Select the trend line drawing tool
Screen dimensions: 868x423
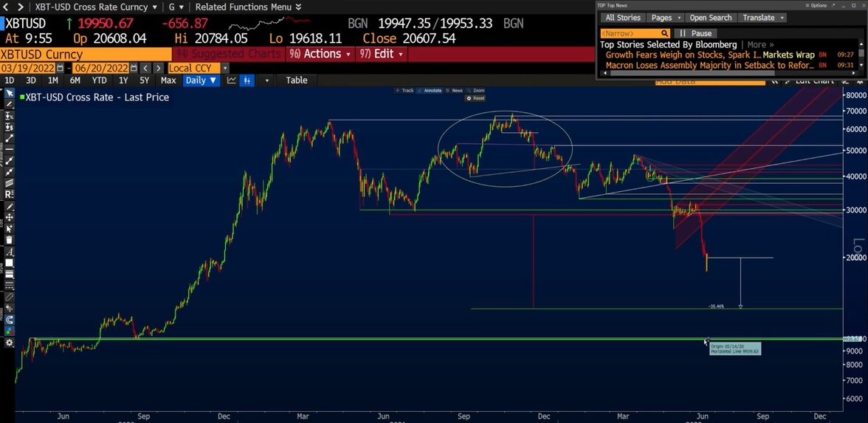click(x=10, y=138)
